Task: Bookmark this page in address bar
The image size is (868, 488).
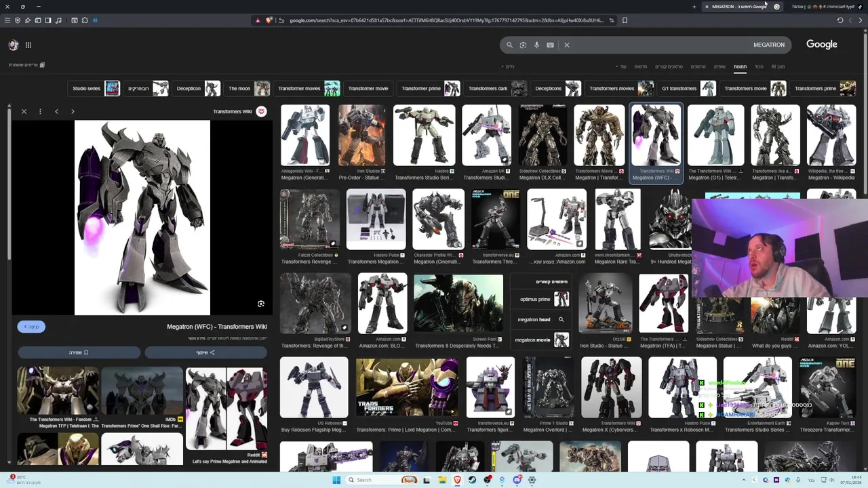Action: [625, 20]
